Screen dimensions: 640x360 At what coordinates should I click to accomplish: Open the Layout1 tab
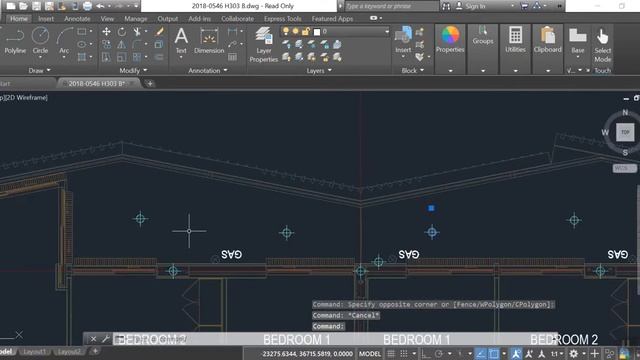35,351
